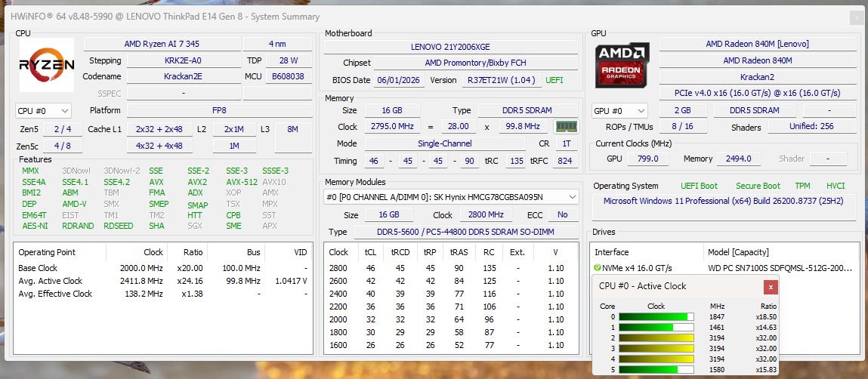Click the 1T command rate value

pos(566,144)
